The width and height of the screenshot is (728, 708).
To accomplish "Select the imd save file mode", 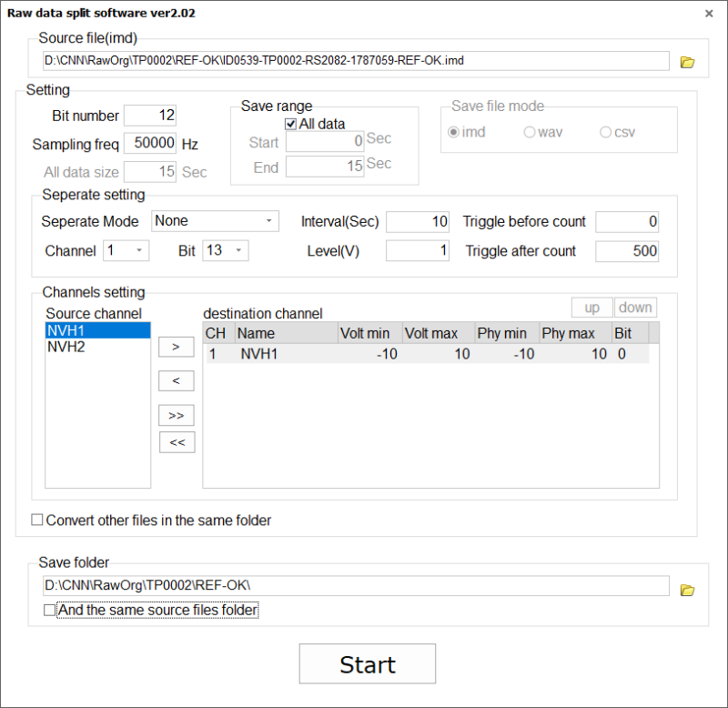I will coord(453,132).
